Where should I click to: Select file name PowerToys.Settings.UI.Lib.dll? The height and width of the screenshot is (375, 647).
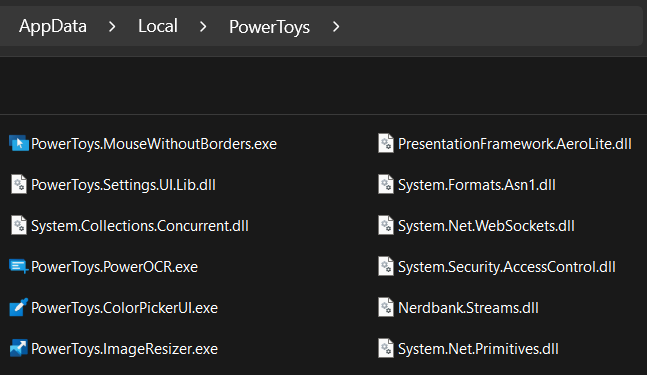123,185
